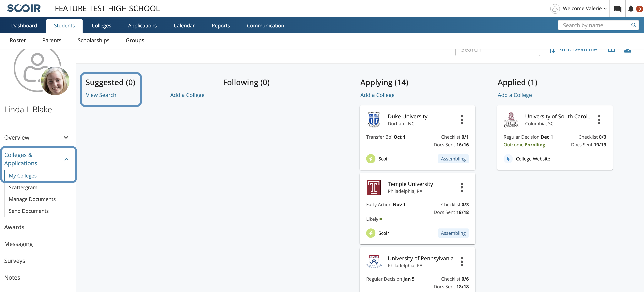Open Duke University card options menu

pos(461,120)
